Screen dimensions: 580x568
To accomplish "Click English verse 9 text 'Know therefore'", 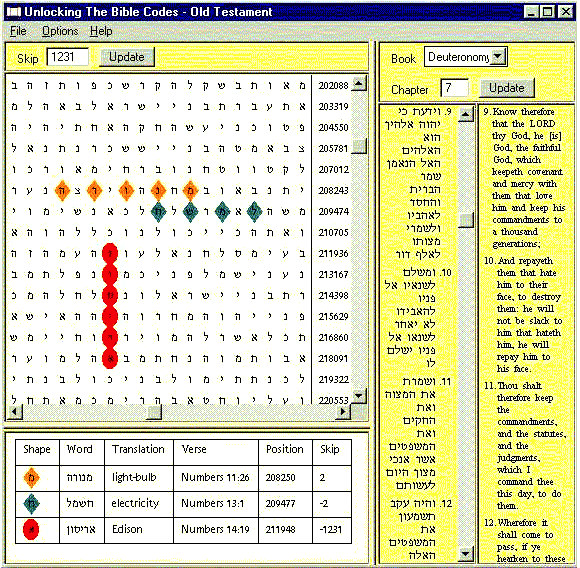I will (523, 112).
